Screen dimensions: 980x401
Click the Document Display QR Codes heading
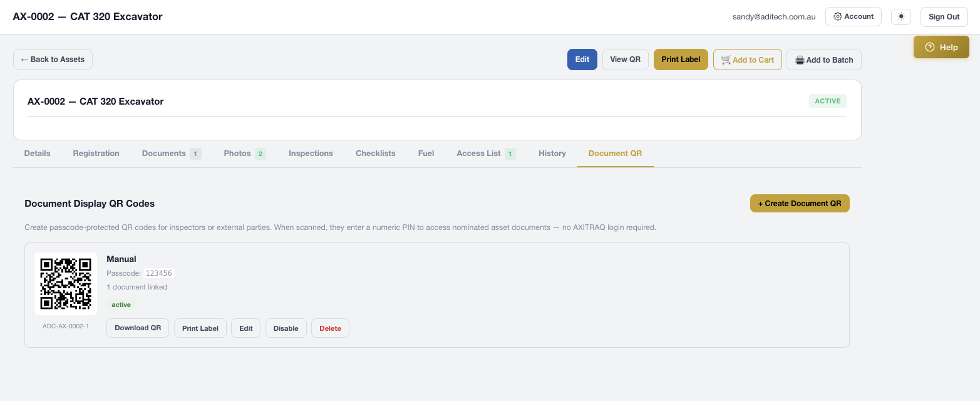(90, 204)
